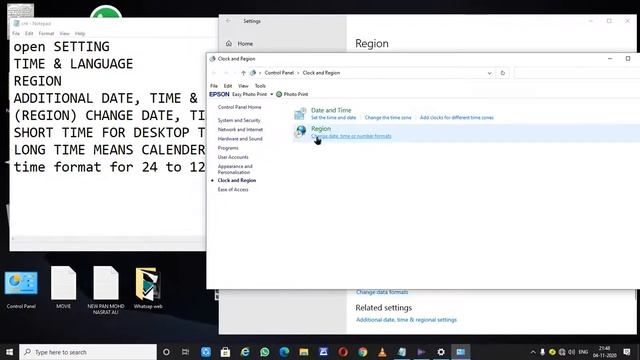Open the Edit menu in Clock and Region
This screenshot has width=640, height=360.
click(x=228, y=86)
